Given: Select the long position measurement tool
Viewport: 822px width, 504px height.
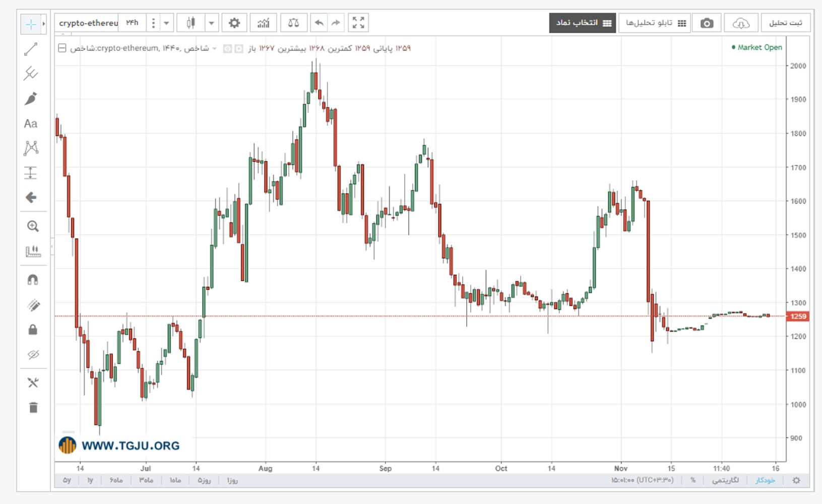Looking at the screenshot, I should pos(31,173).
